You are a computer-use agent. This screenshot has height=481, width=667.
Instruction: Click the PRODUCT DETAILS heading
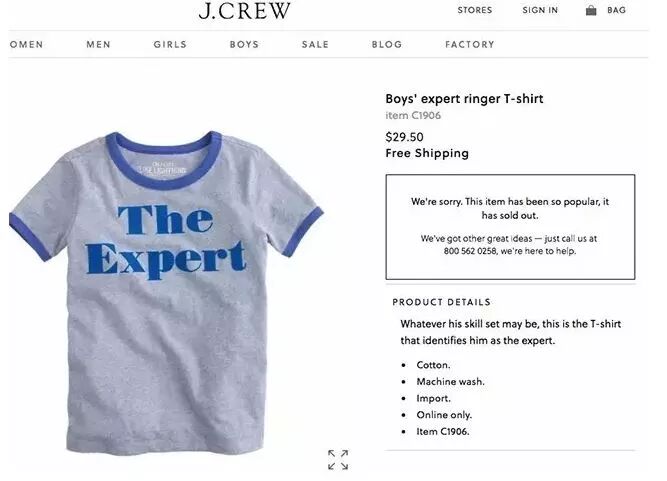pos(442,302)
